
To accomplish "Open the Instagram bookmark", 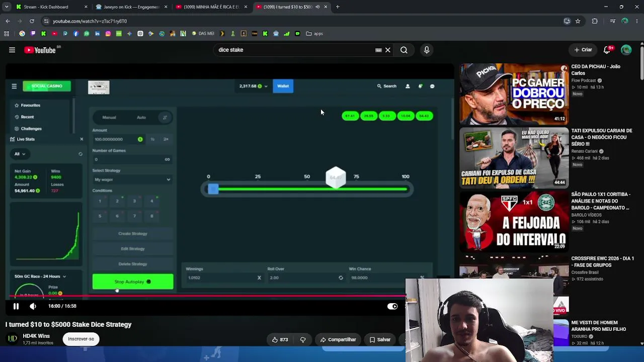I will 108,34.
